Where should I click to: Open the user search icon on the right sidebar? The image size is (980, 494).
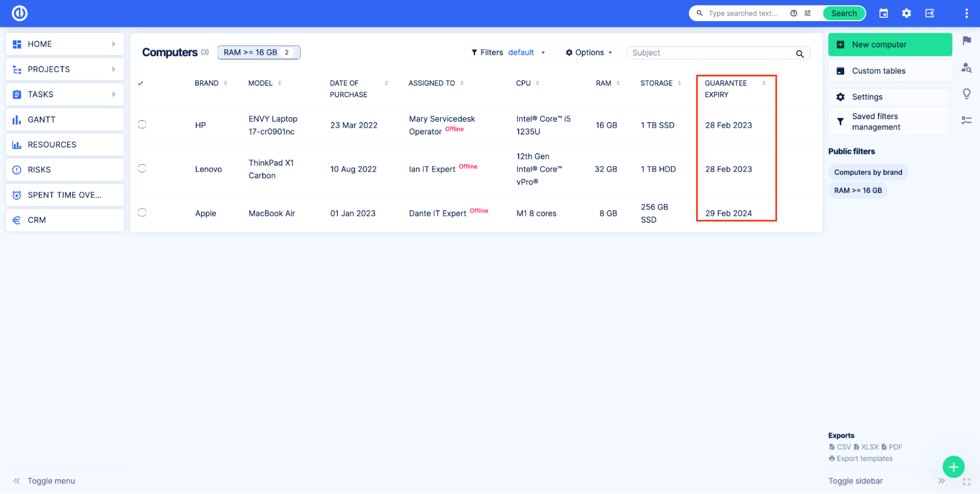[966, 68]
